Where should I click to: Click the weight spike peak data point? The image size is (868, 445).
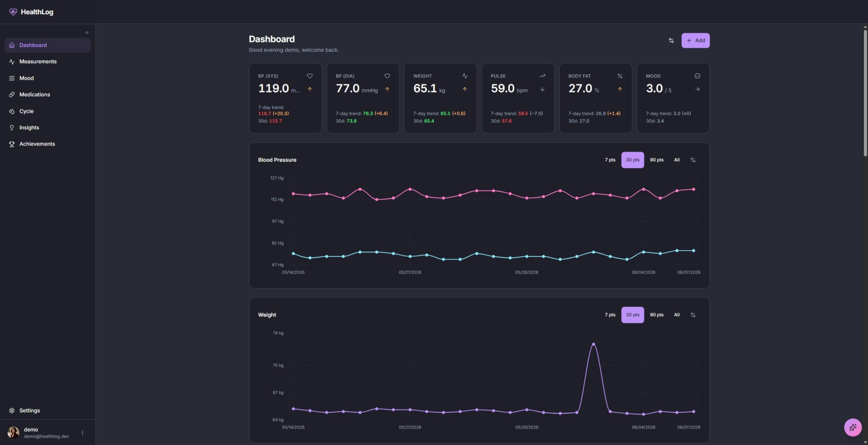click(x=593, y=344)
